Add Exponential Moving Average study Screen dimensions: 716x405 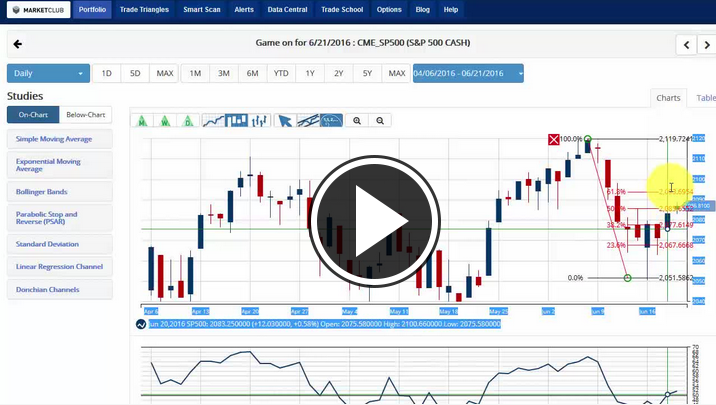click(x=59, y=165)
